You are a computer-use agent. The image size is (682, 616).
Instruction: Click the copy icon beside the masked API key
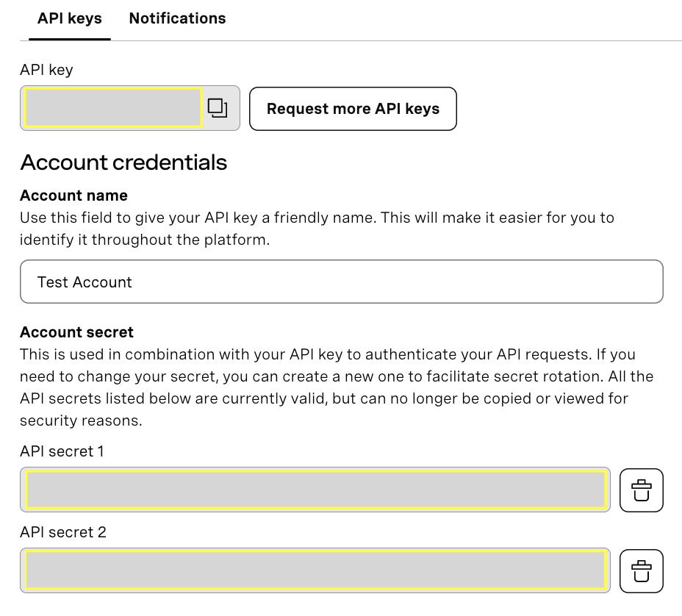pos(217,107)
